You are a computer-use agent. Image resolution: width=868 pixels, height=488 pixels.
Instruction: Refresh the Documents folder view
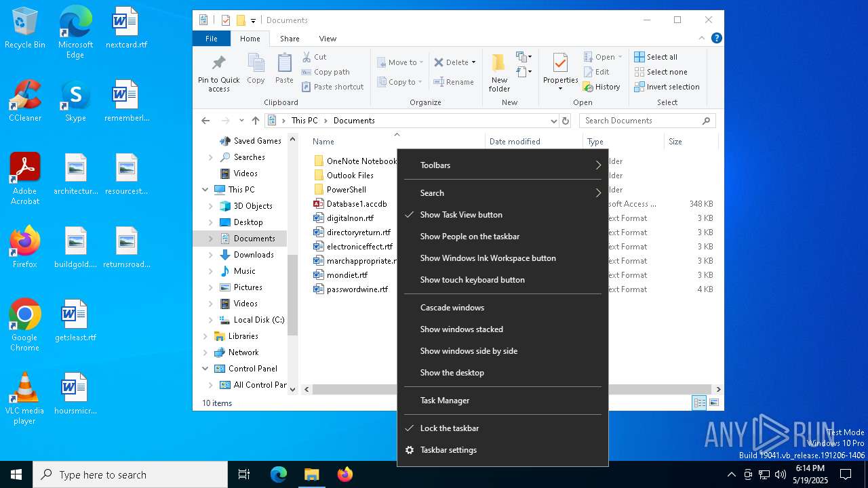tap(566, 121)
